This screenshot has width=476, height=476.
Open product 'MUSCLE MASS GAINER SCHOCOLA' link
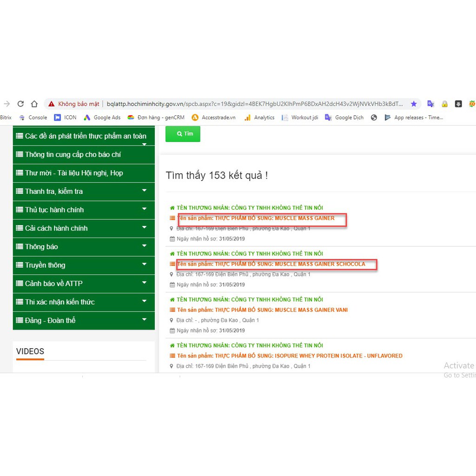[x=271, y=264]
